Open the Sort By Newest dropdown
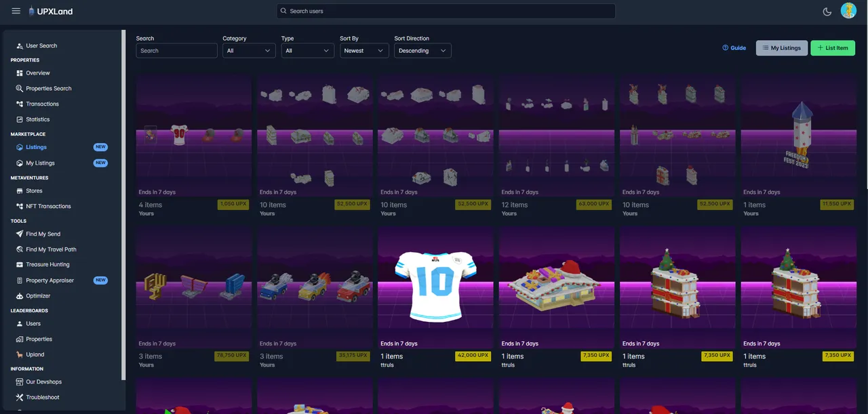Screen dimensions: 868x414 tap(364, 51)
